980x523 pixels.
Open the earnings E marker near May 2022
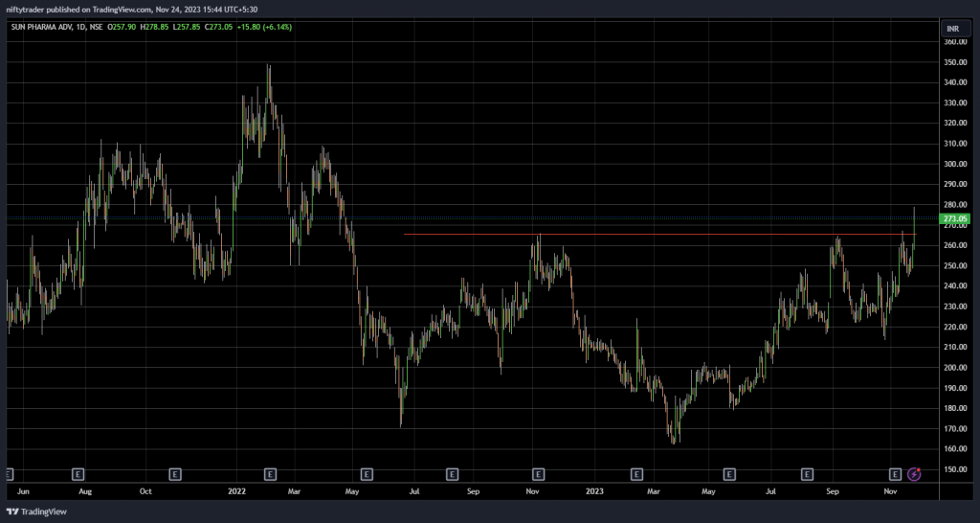pyautogui.click(x=367, y=475)
